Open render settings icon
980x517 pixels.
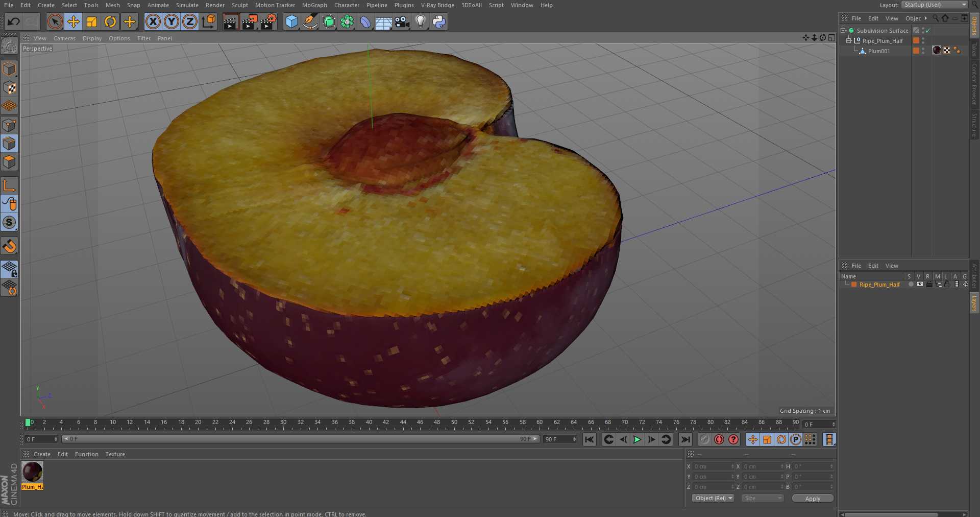tap(268, 21)
